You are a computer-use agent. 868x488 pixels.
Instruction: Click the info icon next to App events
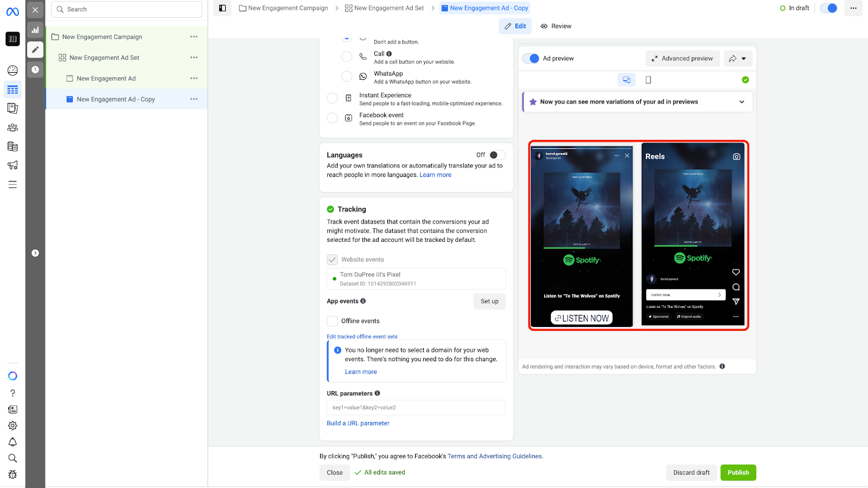coord(363,301)
